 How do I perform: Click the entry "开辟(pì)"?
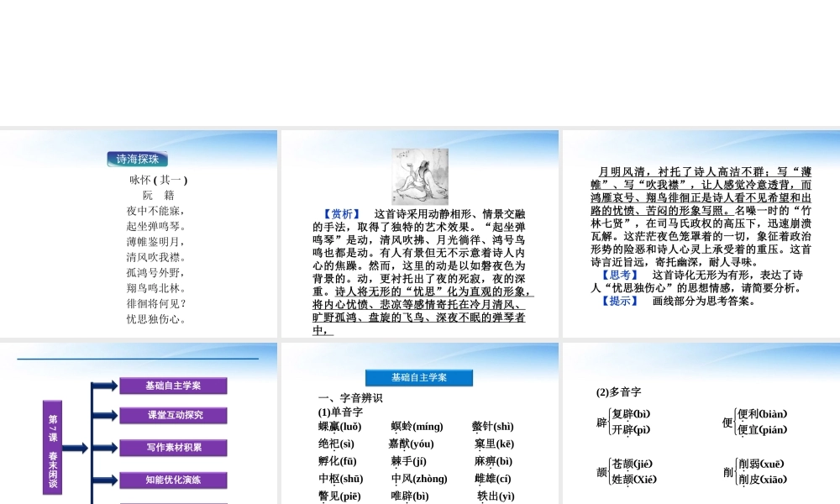(631, 430)
